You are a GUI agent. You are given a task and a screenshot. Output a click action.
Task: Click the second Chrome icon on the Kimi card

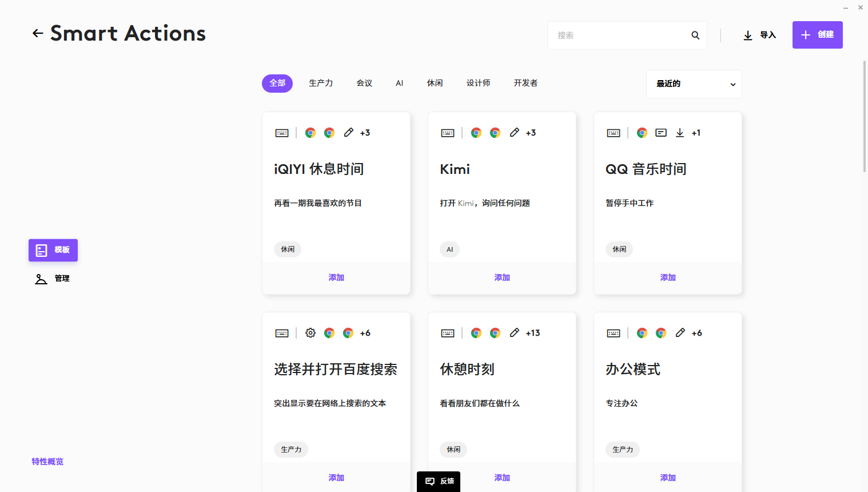(495, 133)
